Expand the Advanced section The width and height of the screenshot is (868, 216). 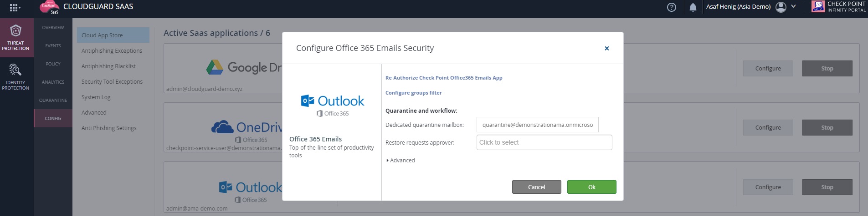[x=401, y=161]
